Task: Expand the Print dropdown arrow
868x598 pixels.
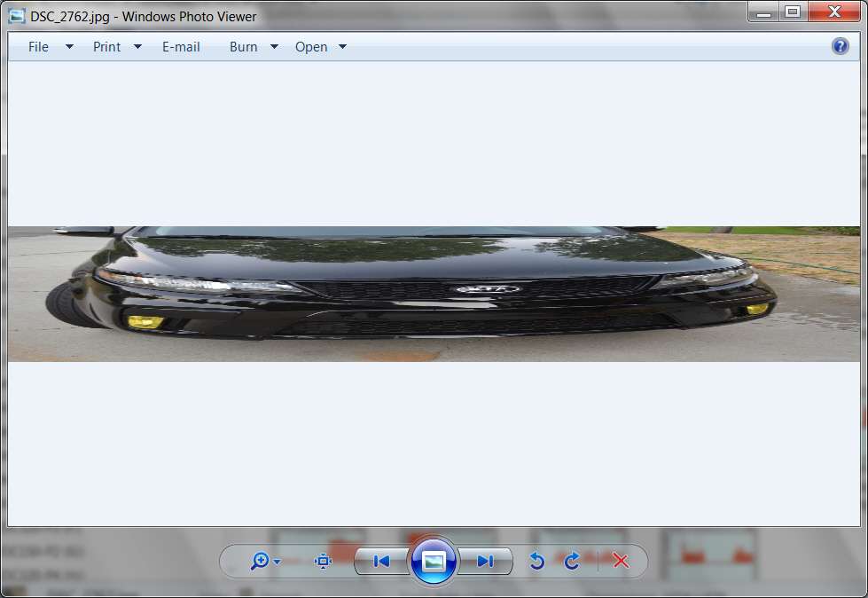Action: pyautogui.click(x=137, y=47)
